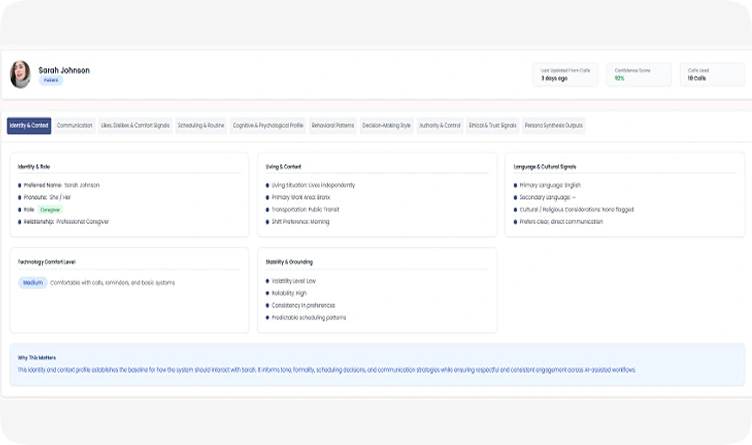This screenshot has height=445, width=752.
Task: Click the Why This Matters explanation paragraph
Action: click(327, 370)
